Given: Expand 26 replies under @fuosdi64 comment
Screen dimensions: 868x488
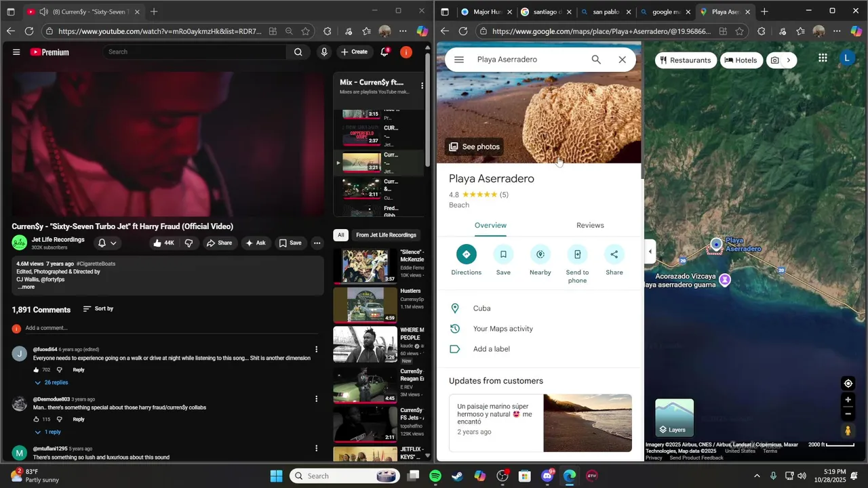Looking at the screenshot, I should click(x=52, y=382).
